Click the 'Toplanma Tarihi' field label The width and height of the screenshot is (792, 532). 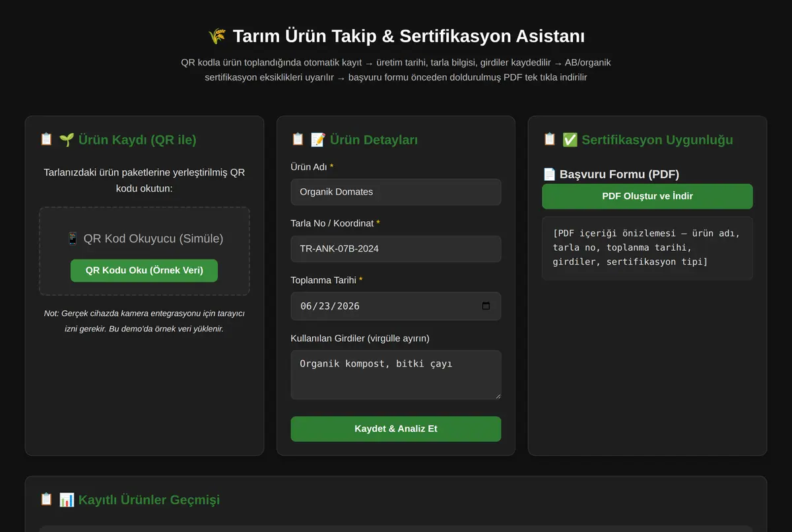click(x=323, y=280)
